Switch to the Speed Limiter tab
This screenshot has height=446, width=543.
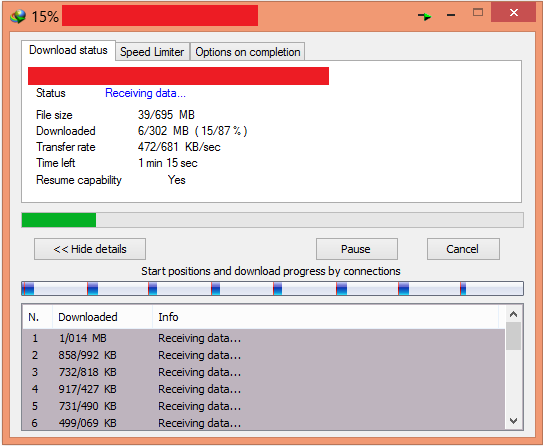[152, 52]
